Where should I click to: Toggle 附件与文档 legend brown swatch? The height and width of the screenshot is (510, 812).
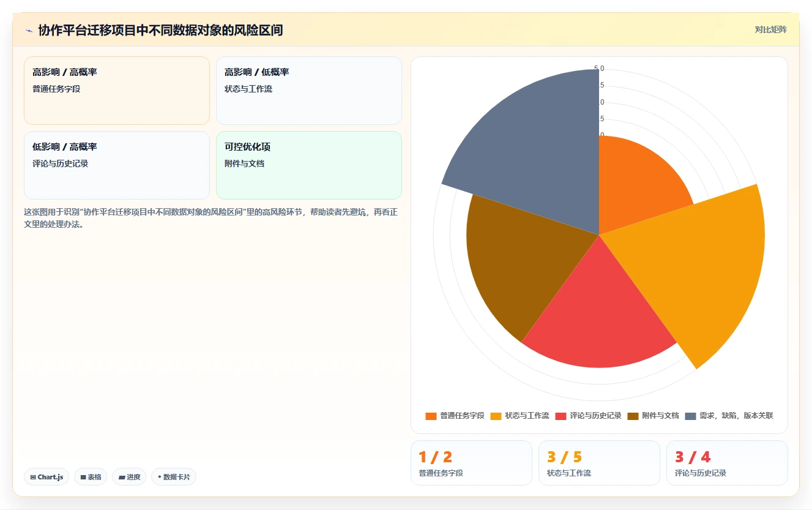[x=633, y=416]
